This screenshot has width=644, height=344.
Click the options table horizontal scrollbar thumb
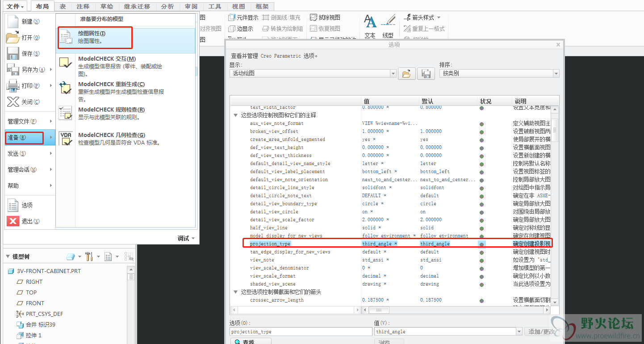pos(378,310)
